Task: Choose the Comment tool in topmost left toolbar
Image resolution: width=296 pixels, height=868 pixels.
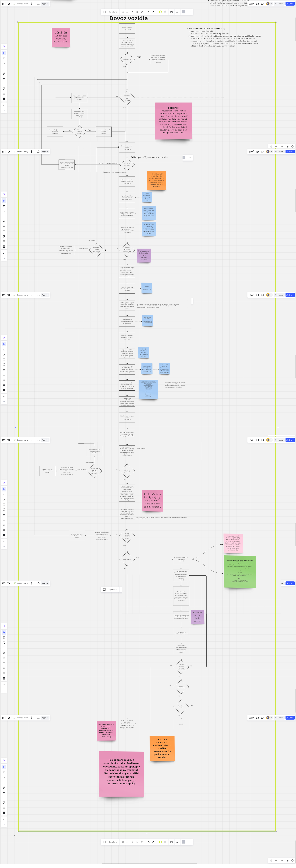Action: click(4, 94)
